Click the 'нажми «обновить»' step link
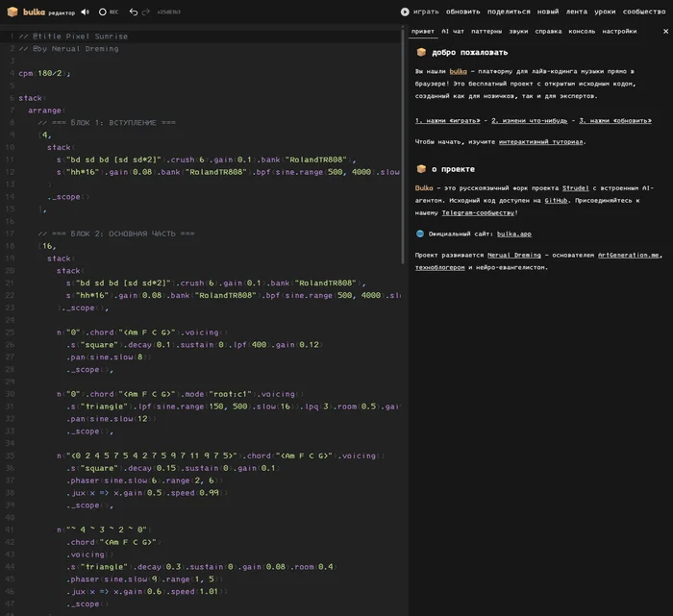 [615, 120]
